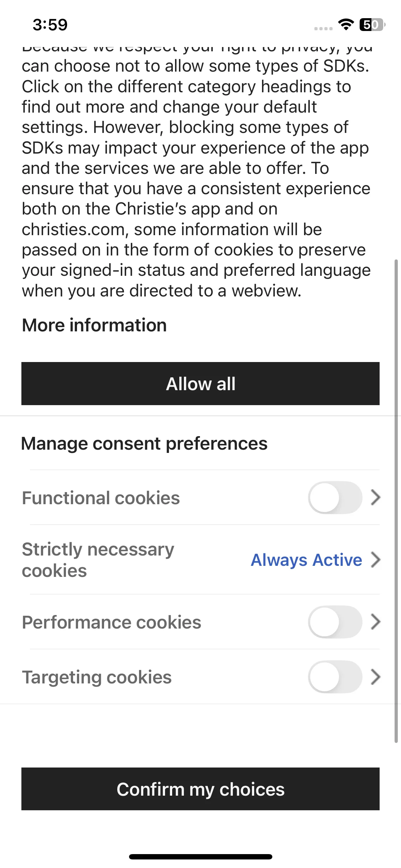Select the Strictly necessary cookies label
The width and height of the screenshot is (401, 868).
(98, 560)
